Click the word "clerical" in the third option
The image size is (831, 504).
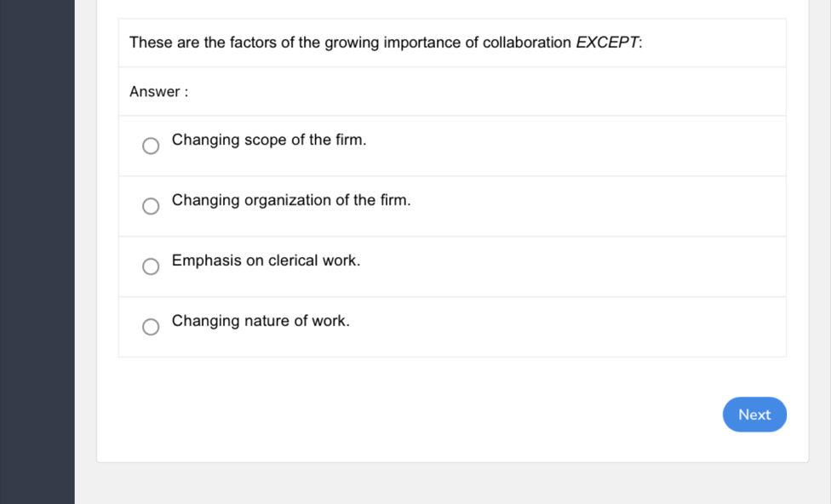[x=293, y=261]
